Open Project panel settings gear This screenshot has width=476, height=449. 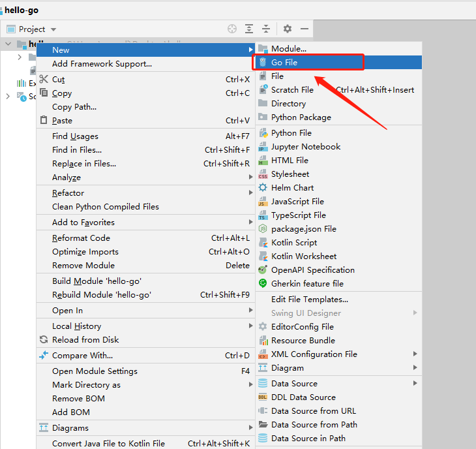(x=288, y=29)
